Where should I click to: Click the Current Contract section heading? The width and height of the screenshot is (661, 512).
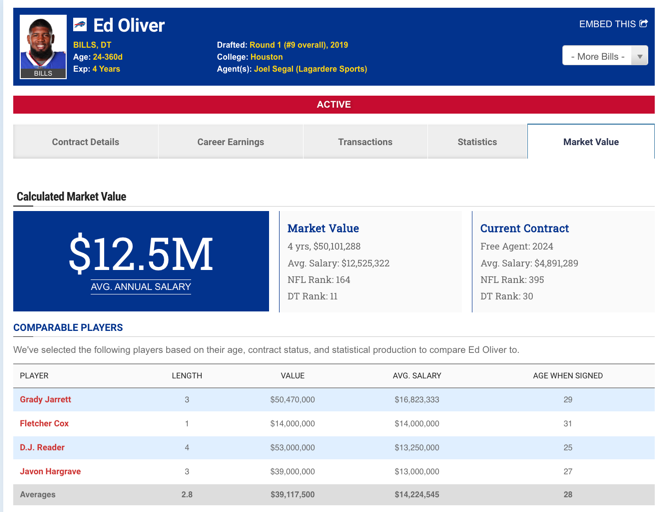click(x=524, y=228)
